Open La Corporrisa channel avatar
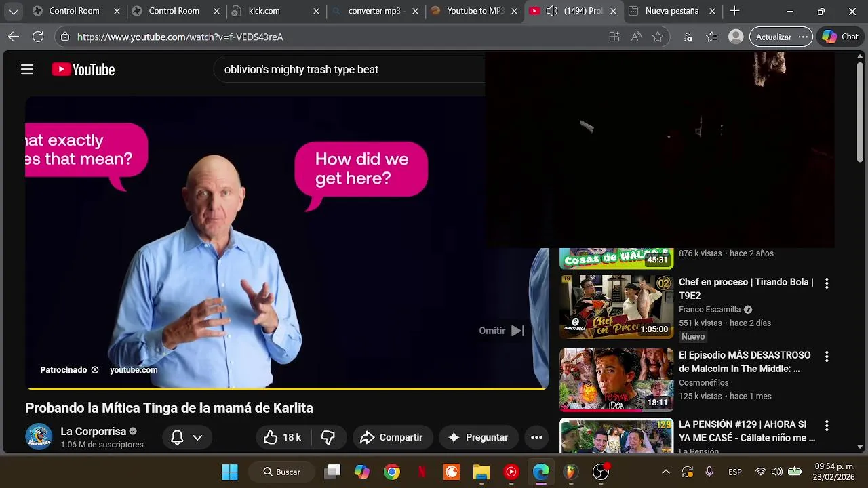The image size is (868, 488). pos(39,436)
